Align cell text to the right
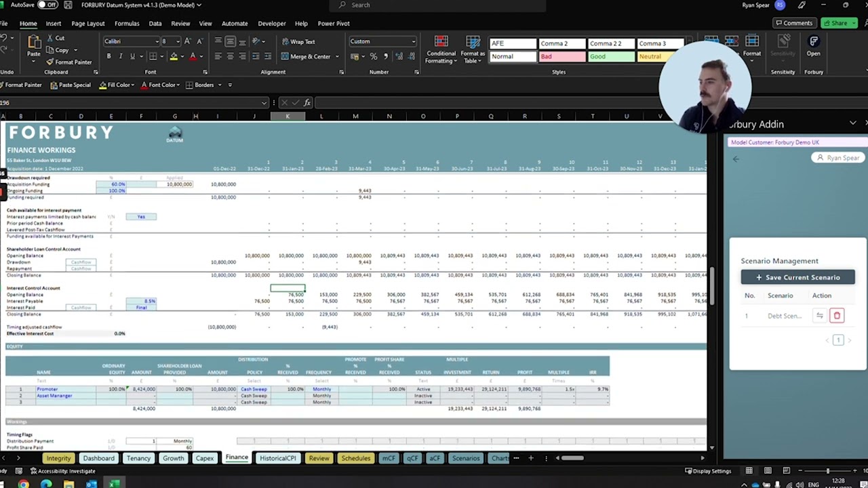 pos(242,56)
